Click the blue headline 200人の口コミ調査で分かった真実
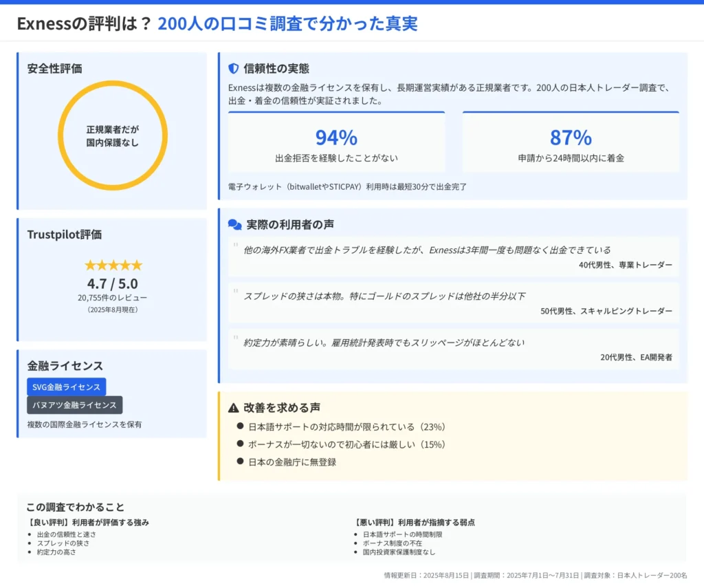 (x=288, y=23)
